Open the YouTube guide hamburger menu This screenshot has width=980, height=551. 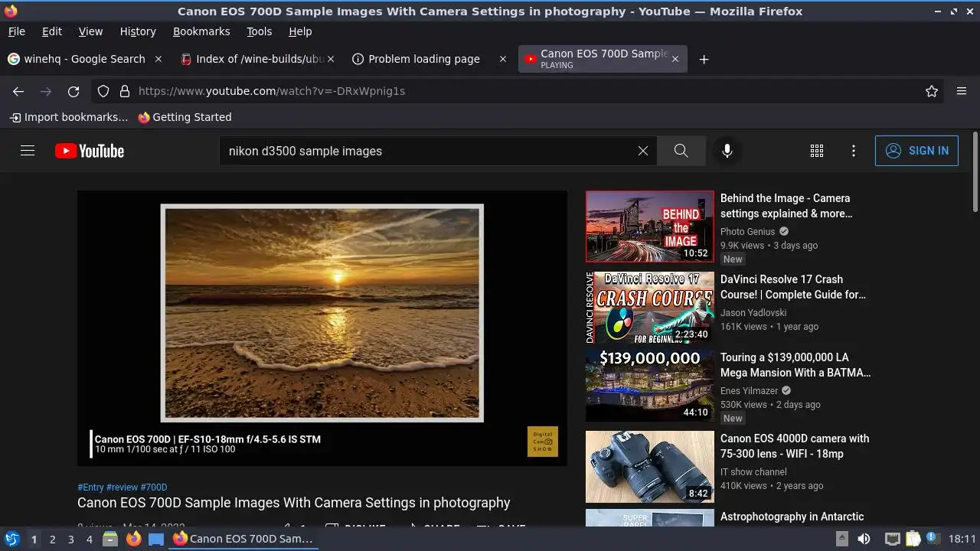tap(28, 151)
